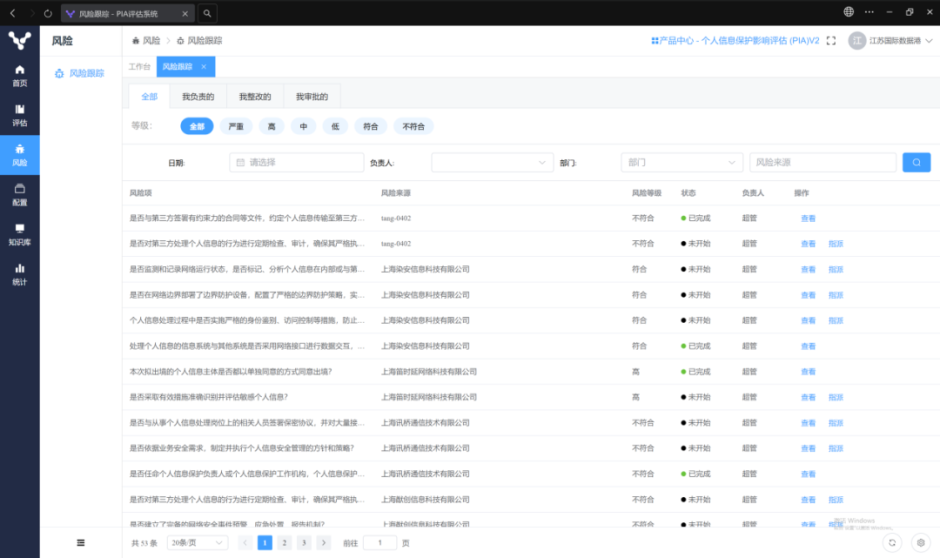Toggle fullscreen icon in the top header

(831, 41)
